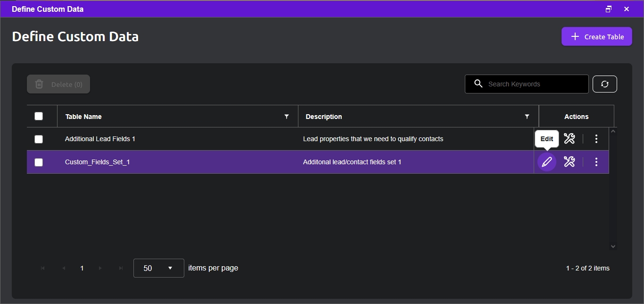Select the Custom_Fields_Set_1 name cell

(98, 162)
